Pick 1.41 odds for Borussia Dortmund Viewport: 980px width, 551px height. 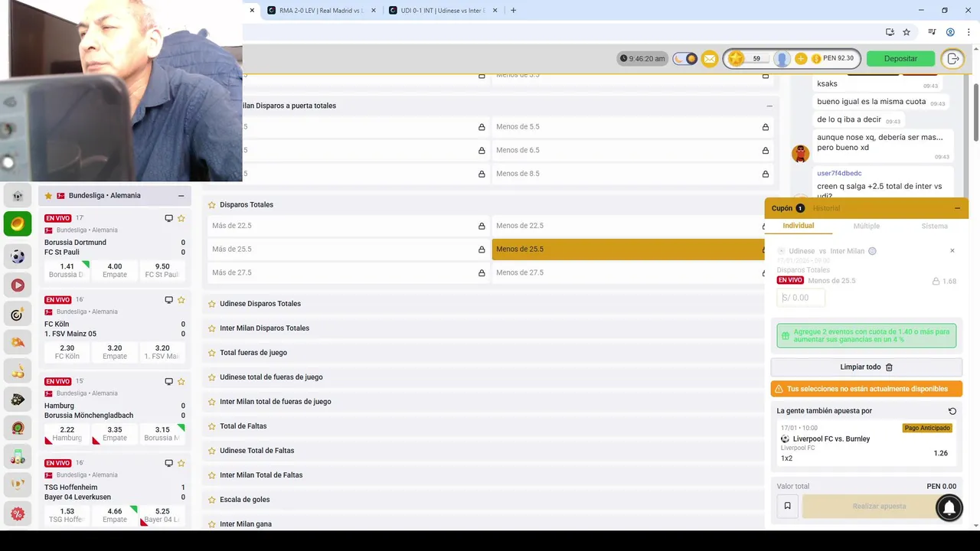[x=67, y=270]
